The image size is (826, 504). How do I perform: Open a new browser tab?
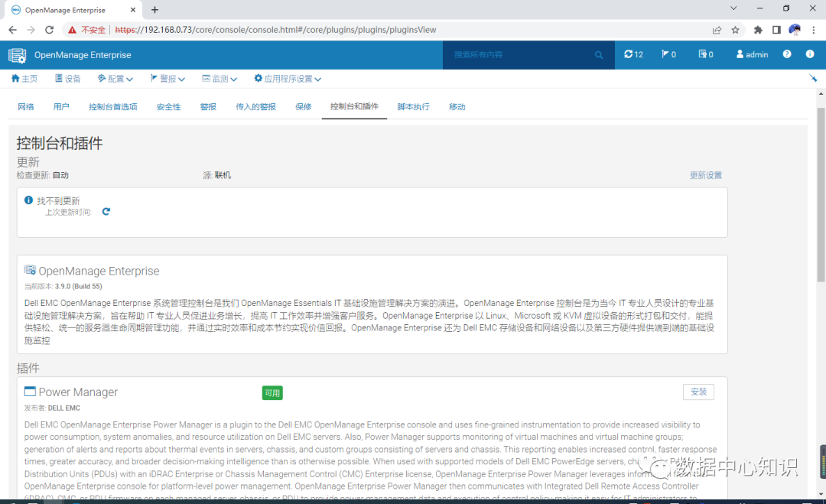[154, 10]
